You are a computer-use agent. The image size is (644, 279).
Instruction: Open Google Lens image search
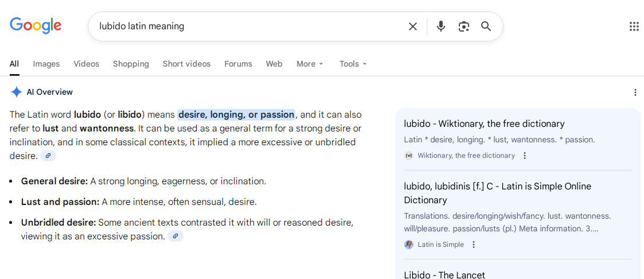tap(464, 26)
